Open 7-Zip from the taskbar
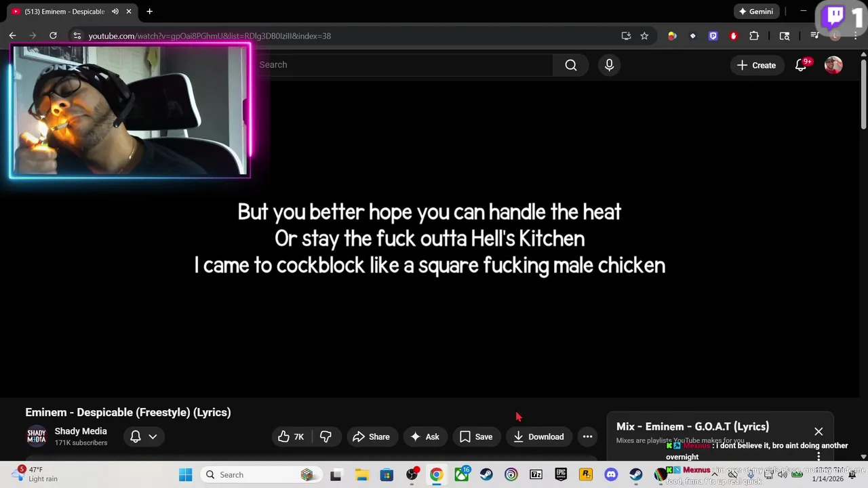 pyautogui.click(x=536, y=474)
